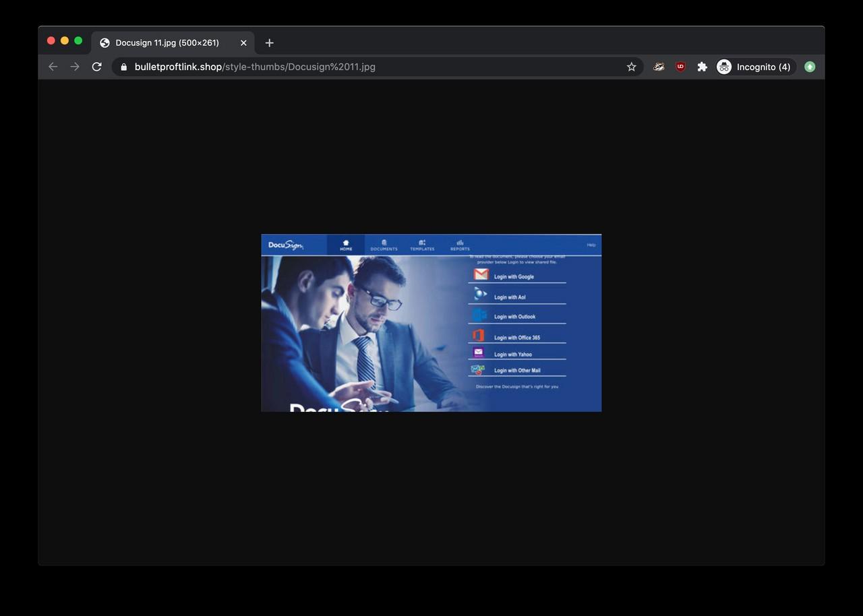Open the uBlock Origin extension icon
863x616 pixels.
tap(680, 67)
